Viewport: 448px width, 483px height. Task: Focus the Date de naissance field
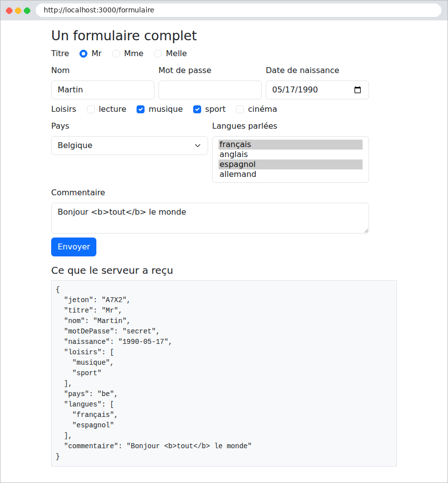tap(317, 90)
